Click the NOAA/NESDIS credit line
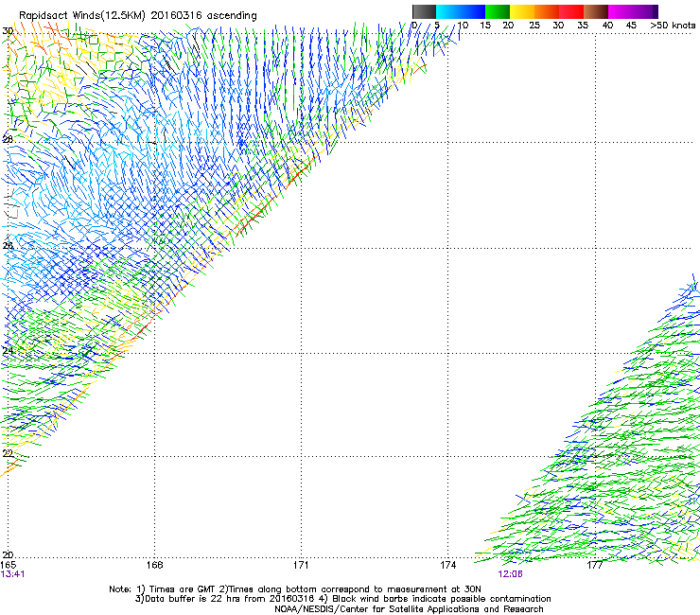The image size is (700, 615). pos(409,609)
